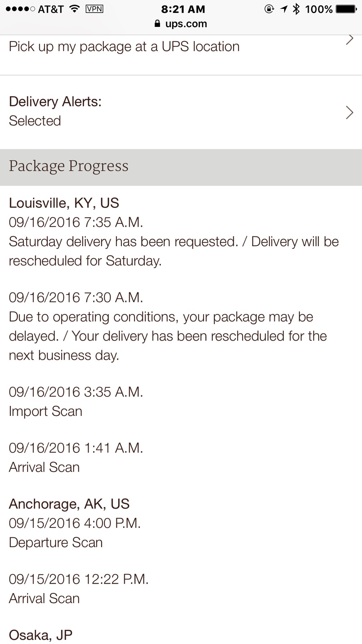Open Delivery Alerts: Selected row
Viewport: 362px width, 644px height.
click(55, 111)
